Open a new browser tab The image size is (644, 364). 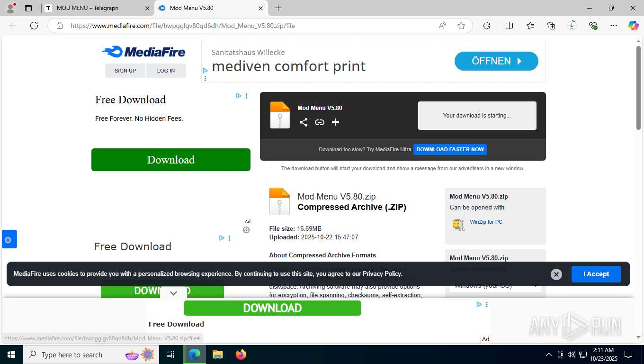(278, 8)
